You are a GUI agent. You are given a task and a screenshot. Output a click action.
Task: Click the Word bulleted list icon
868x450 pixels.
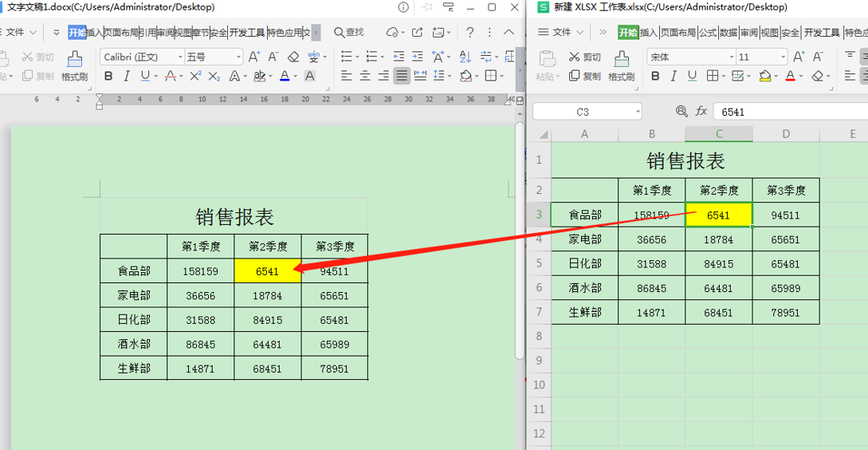(x=346, y=57)
